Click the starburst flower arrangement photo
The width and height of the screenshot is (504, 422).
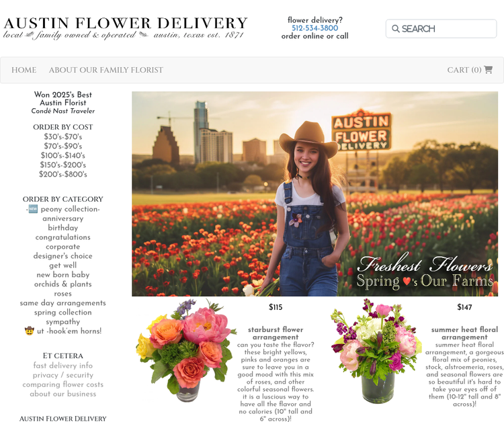(x=185, y=350)
